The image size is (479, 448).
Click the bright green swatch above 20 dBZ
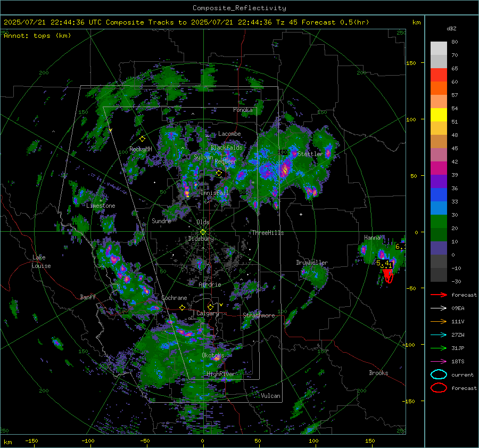pos(439,222)
